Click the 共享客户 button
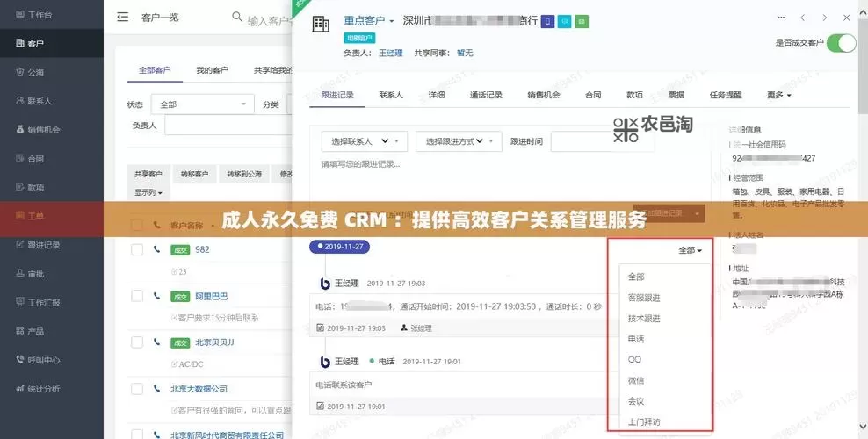The height and width of the screenshot is (439, 868). coord(148,174)
